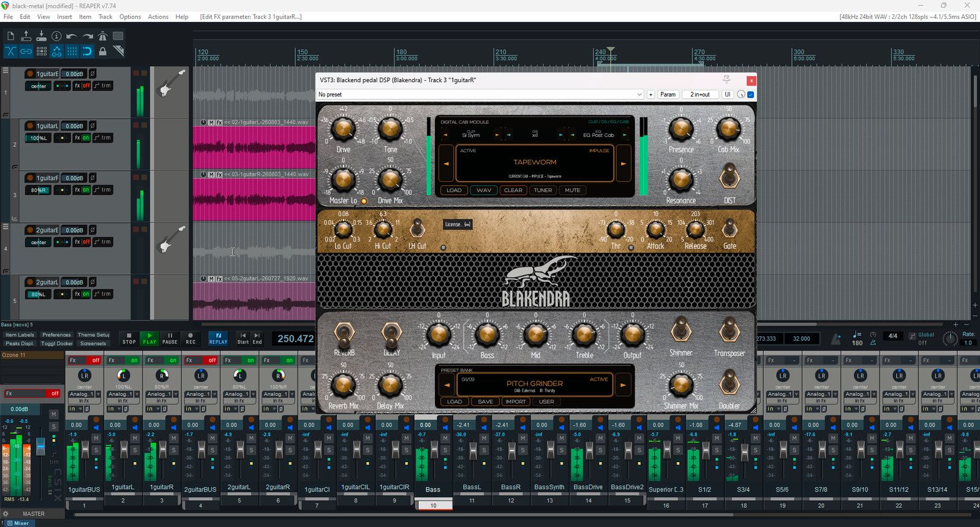Viewport: 980px width, 527px height.
Task: Click phase invert icon on 1guitarR track
Action: [92, 178]
